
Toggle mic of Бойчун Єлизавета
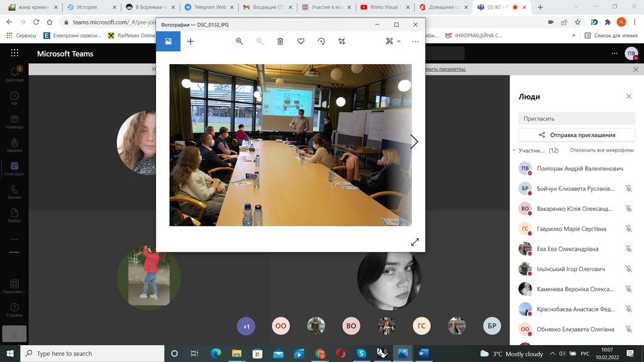(628, 189)
